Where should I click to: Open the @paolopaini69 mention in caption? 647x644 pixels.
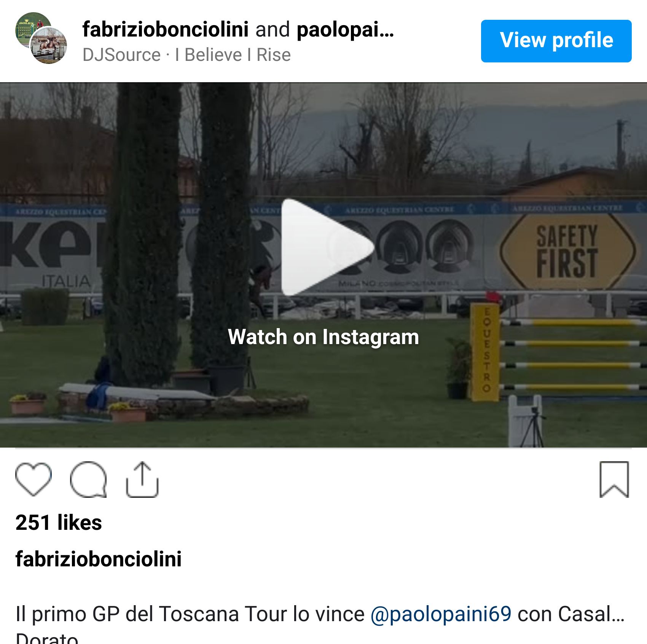[x=441, y=614]
